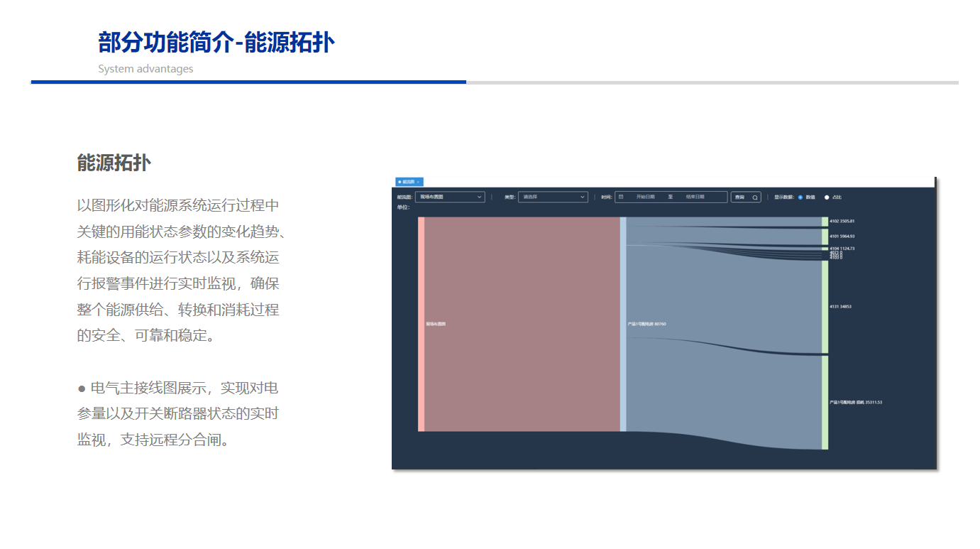This screenshot has width=980, height=549.
Task: Click the green 产品1号配电房 损耗 node bar
Action: pyautogui.click(x=825, y=403)
